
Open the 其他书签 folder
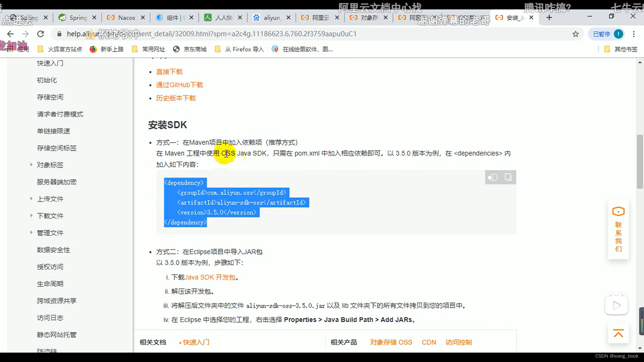pyautogui.click(x=621, y=49)
